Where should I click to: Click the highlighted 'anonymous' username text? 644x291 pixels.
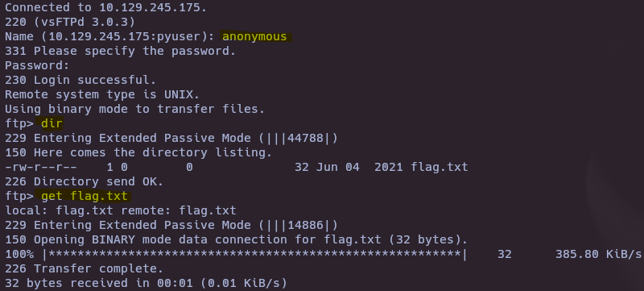click(254, 36)
